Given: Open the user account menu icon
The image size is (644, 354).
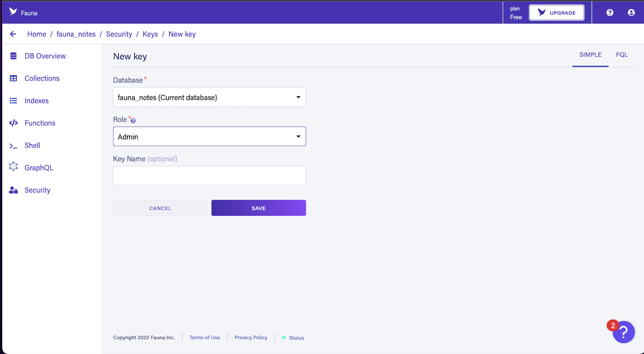Looking at the screenshot, I should pyautogui.click(x=631, y=13).
